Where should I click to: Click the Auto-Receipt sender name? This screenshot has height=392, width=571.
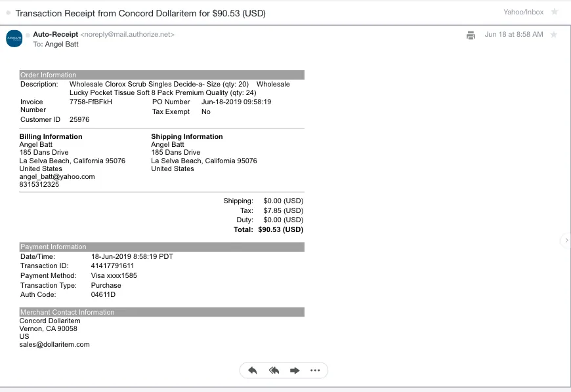point(55,34)
